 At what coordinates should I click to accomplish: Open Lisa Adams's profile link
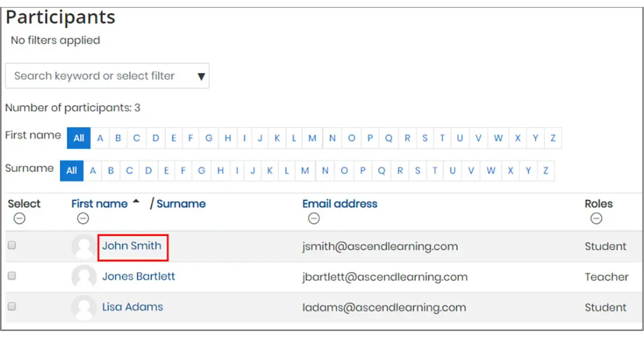click(133, 307)
